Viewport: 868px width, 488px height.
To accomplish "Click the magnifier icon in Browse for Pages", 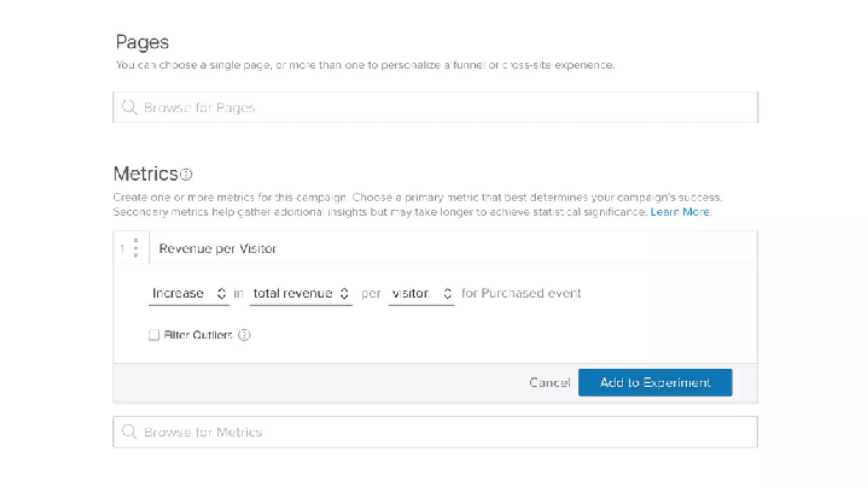I will [x=129, y=107].
